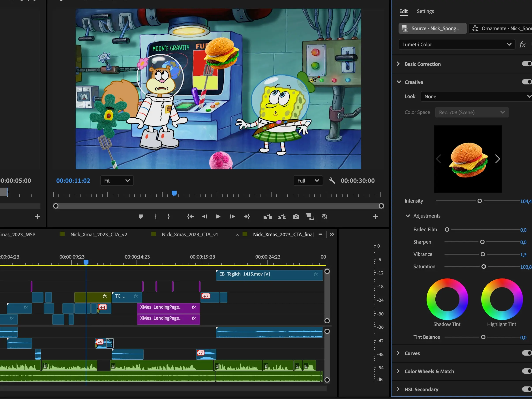The height and width of the screenshot is (399, 532).
Task: Click the Saturation slider handle
Action: (484, 267)
